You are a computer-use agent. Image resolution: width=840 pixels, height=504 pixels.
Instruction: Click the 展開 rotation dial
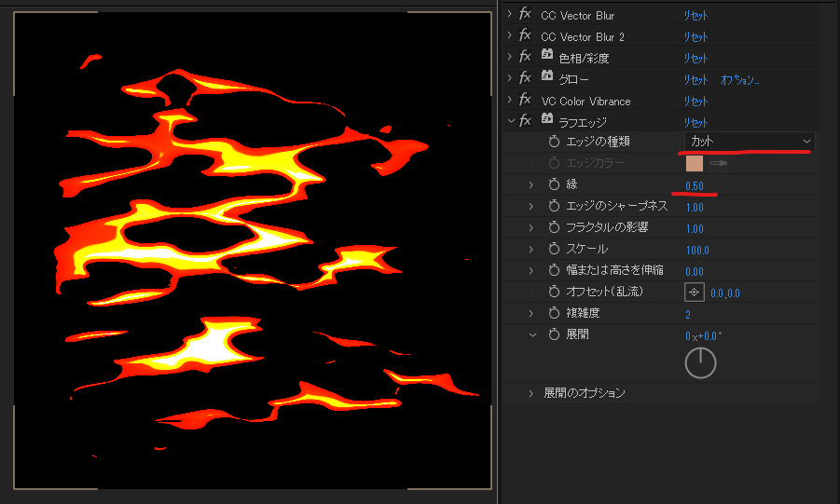coord(701,363)
